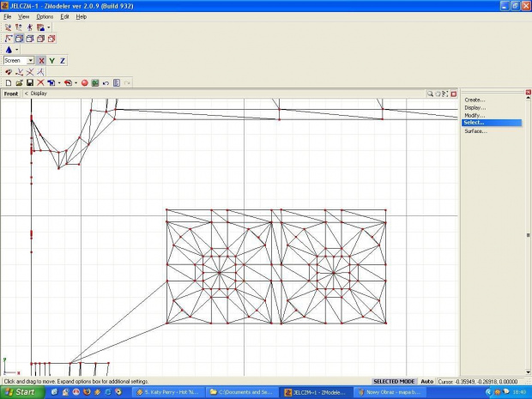
Task: Click the Save floppy disk icon
Action: (x=29, y=83)
